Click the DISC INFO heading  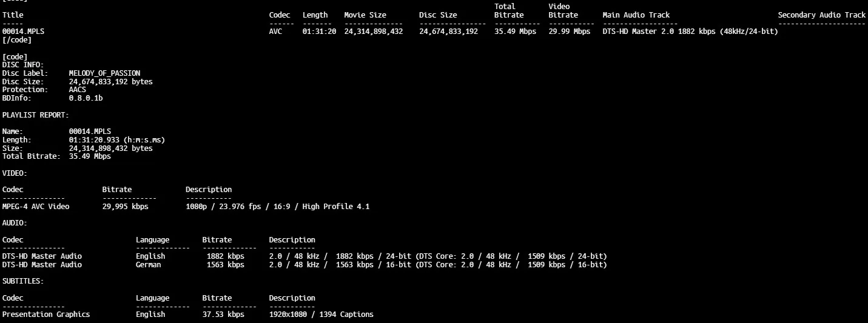[23, 65]
